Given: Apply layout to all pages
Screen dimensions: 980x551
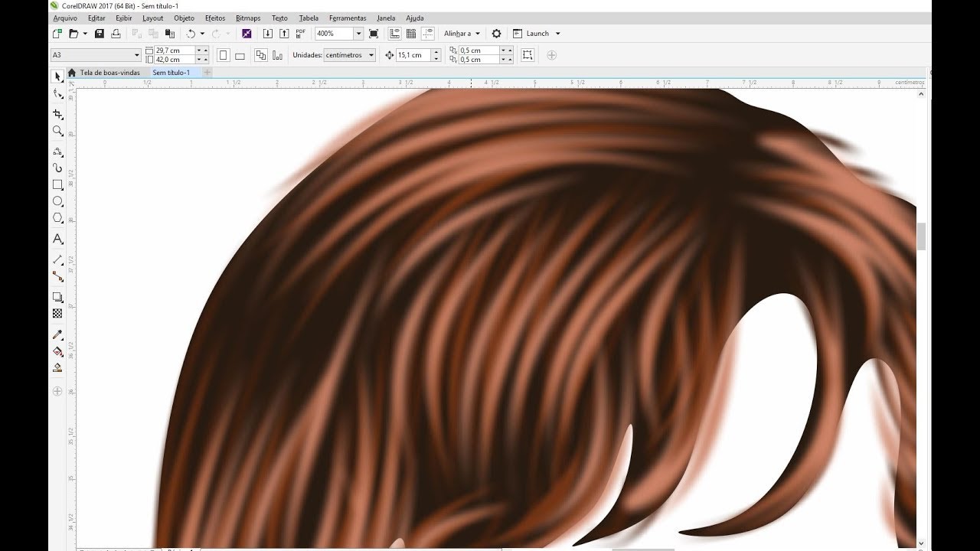Looking at the screenshot, I should click(x=260, y=55).
